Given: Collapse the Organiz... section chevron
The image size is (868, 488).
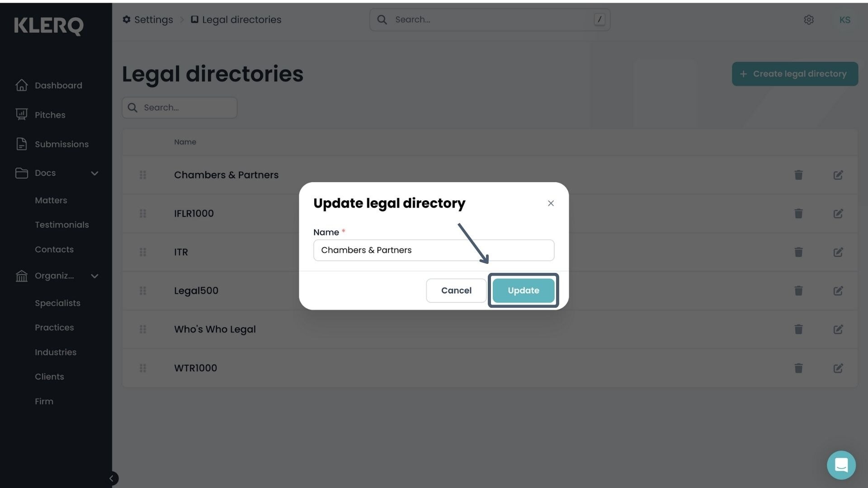Looking at the screenshot, I should coord(94,276).
